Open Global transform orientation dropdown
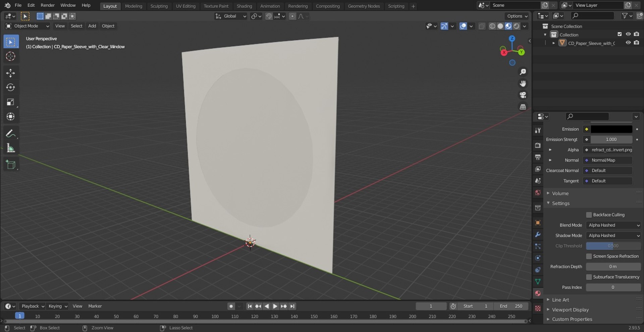The width and height of the screenshot is (644, 332). [x=231, y=16]
